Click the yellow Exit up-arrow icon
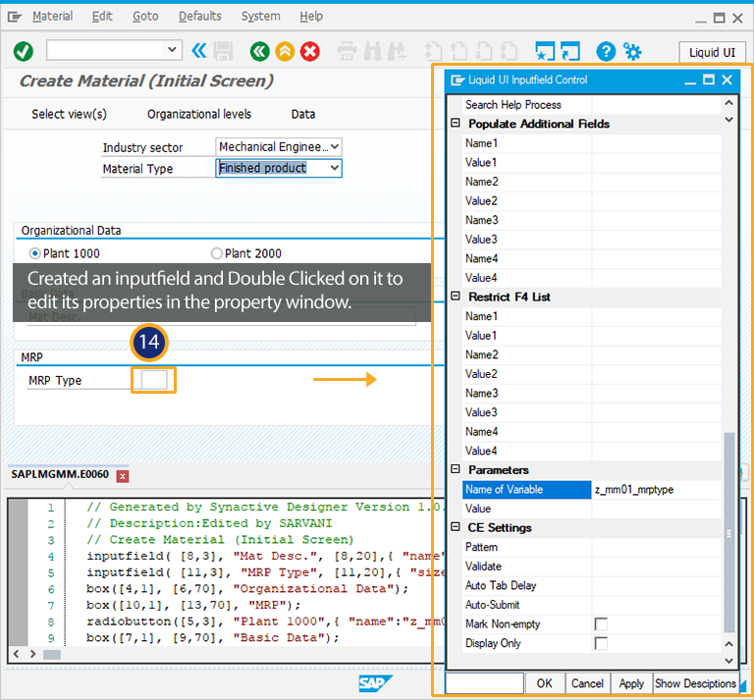This screenshot has height=700, width=754. coord(285,51)
